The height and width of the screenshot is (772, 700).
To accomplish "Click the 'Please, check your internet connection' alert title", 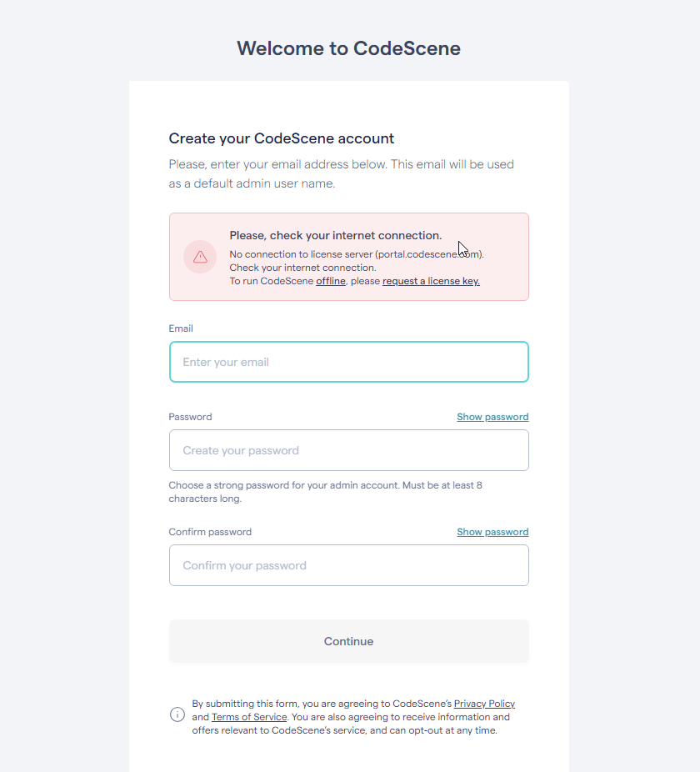I will point(336,235).
